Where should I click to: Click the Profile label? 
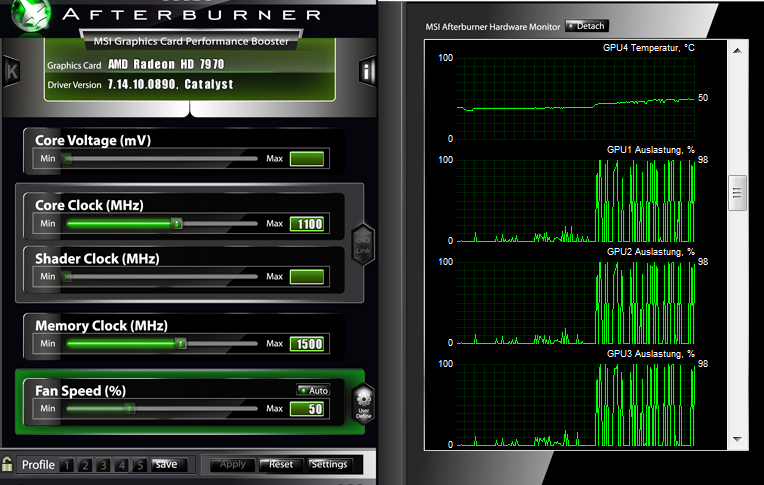[x=38, y=465]
